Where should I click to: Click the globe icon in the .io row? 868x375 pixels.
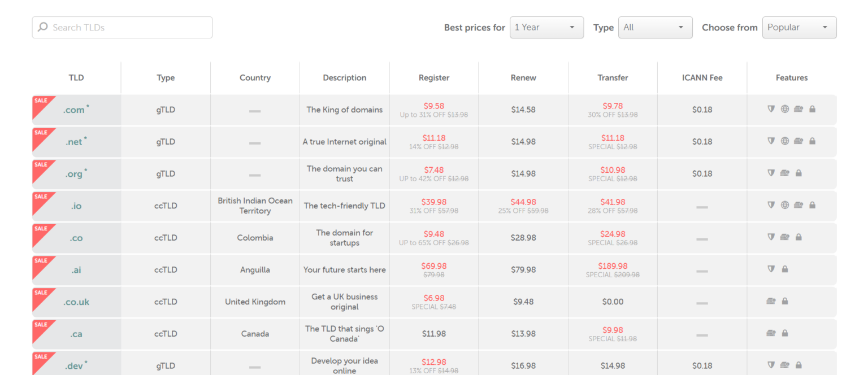click(784, 206)
